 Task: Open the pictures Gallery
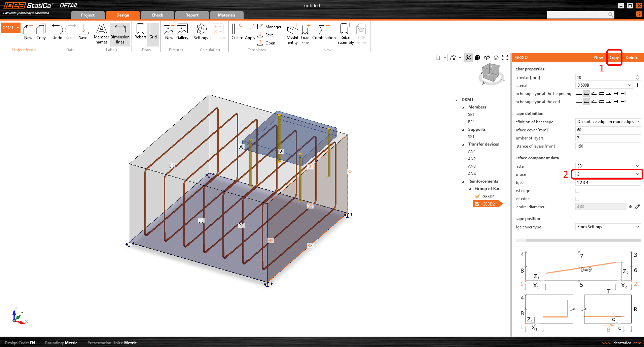coord(182,32)
